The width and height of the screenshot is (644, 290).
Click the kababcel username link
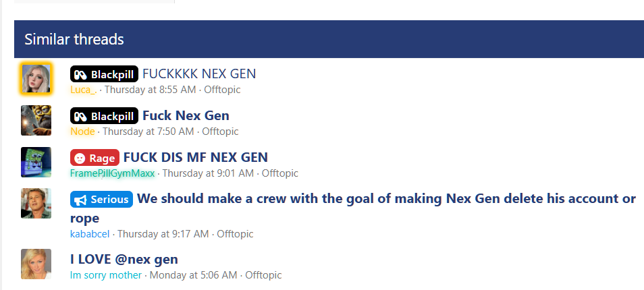coord(91,234)
